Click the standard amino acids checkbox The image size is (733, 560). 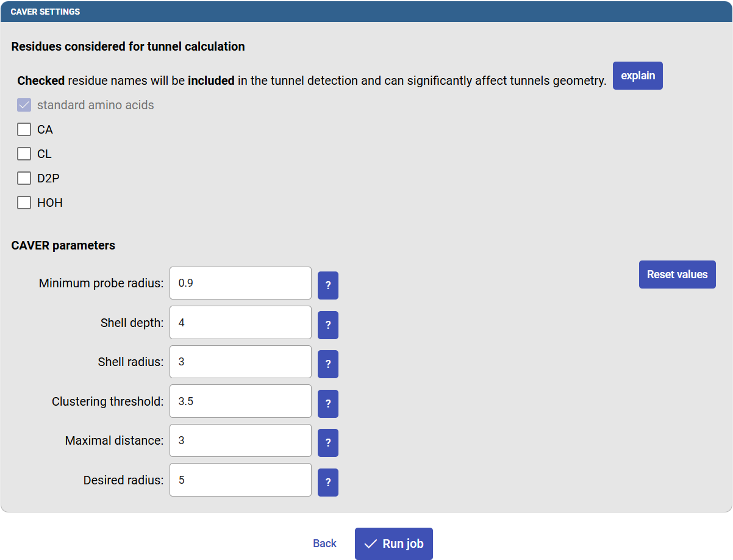[x=24, y=105]
